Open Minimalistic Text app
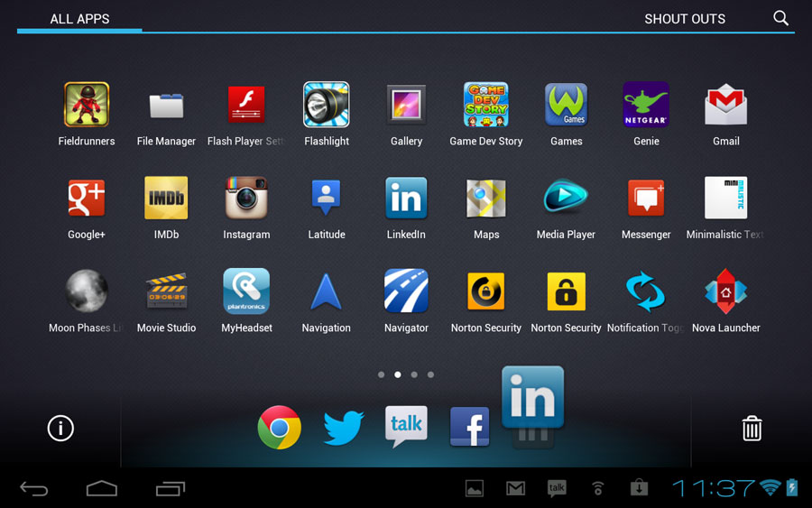Screen dimensions: 812x508 (726, 198)
